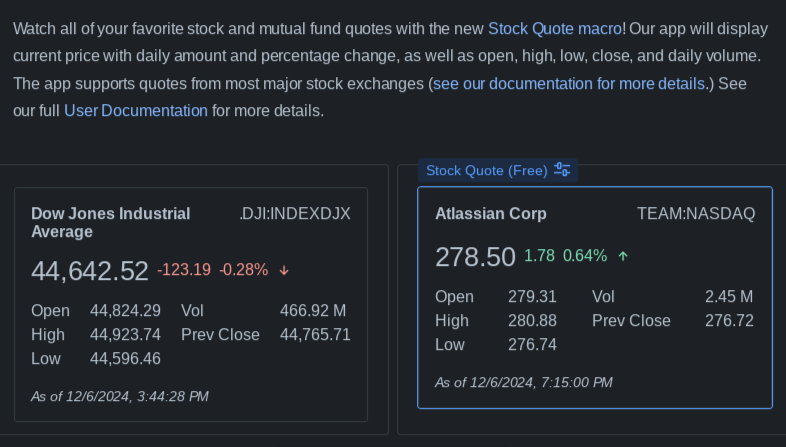Viewport: 786px width, 447px height.
Task: Click the 278.50 Atlassian price
Action: [475, 257]
